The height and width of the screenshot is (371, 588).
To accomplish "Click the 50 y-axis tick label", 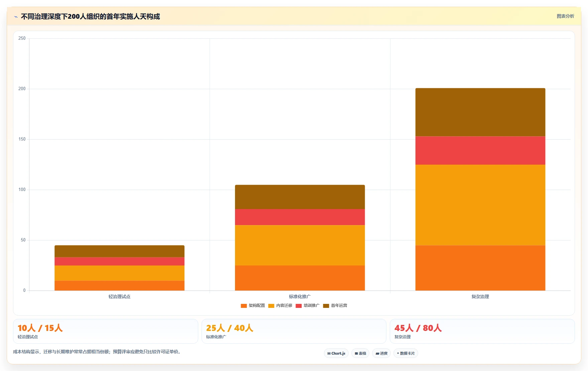I will coord(23,240).
